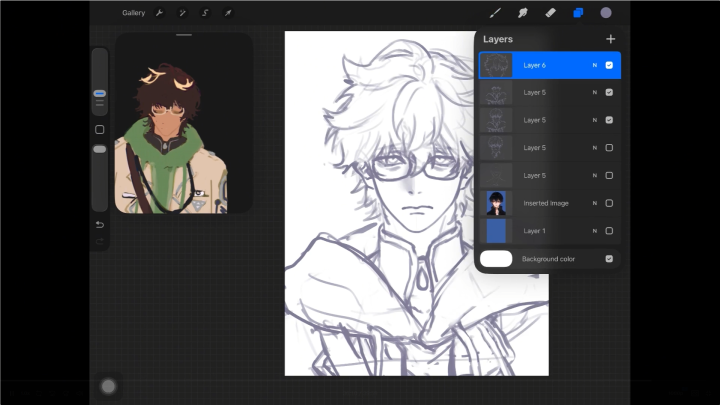Return to Gallery
The height and width of the screenshot is (405, 720).
[133, 13]
